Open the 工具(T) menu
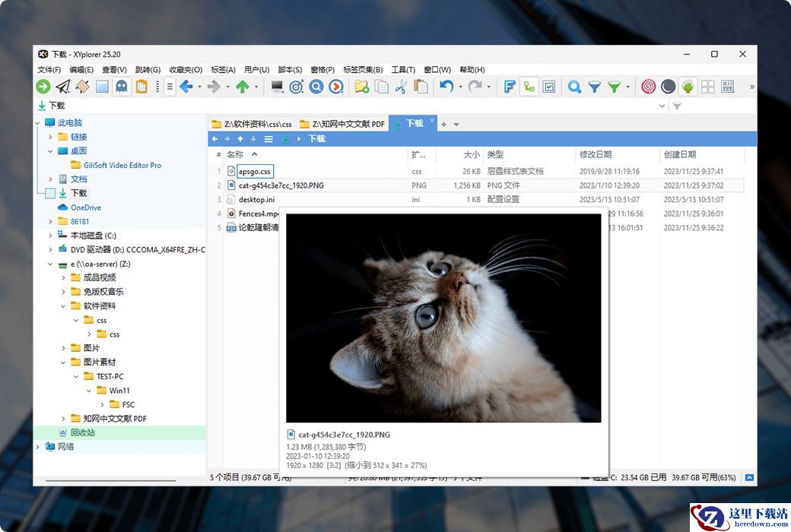The image size is (791, 532). click(x=402, y=70)
